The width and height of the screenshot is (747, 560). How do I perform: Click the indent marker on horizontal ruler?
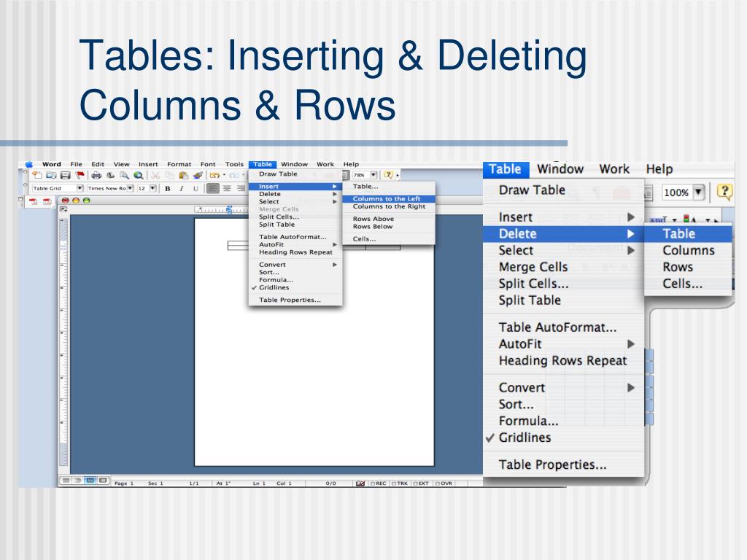coord(229,209)
